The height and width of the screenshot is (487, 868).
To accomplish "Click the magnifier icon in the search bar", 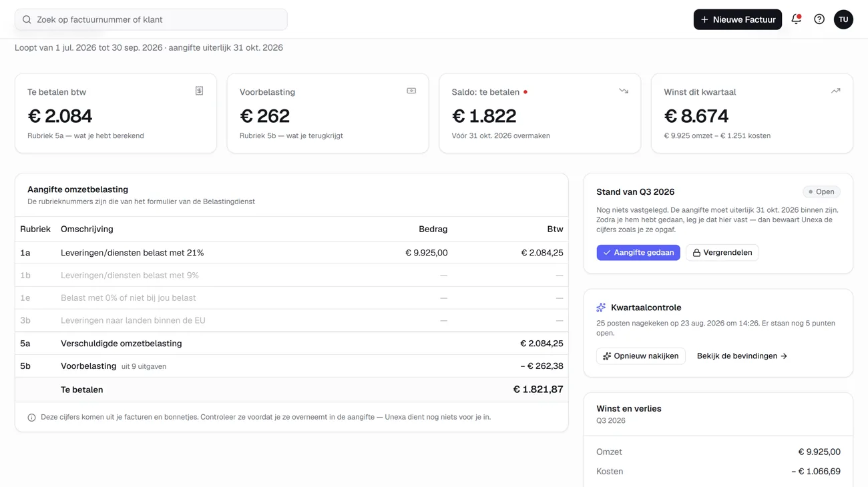I will 27,19.
